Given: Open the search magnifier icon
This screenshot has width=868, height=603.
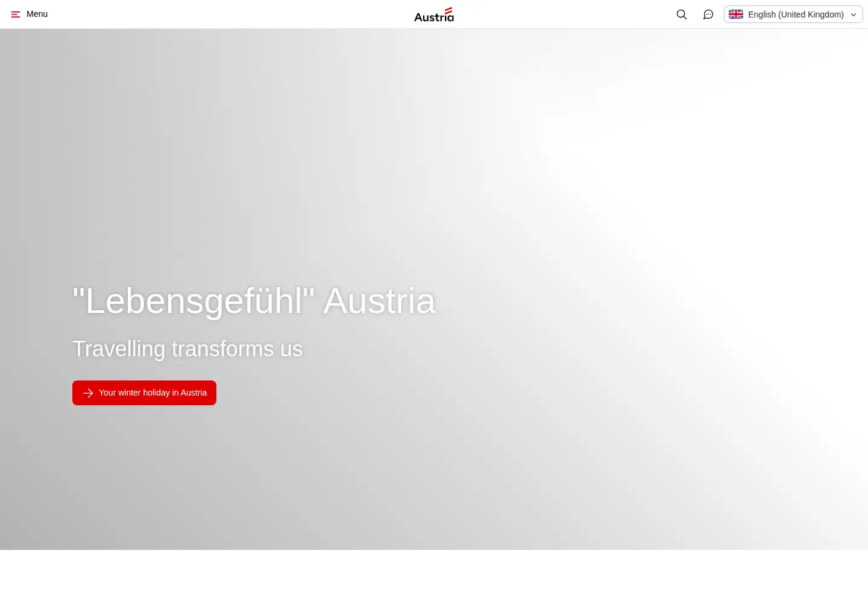Looking at the screenshot, I should [682, 14].
